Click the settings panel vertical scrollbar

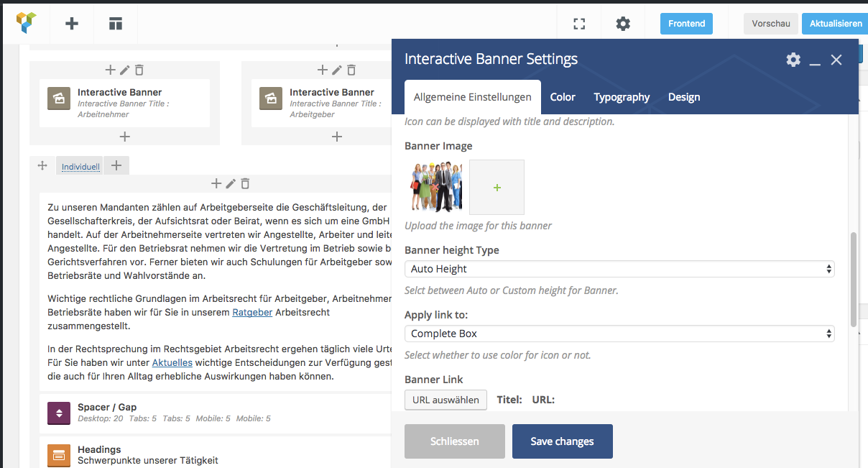[x=854, y=279]
